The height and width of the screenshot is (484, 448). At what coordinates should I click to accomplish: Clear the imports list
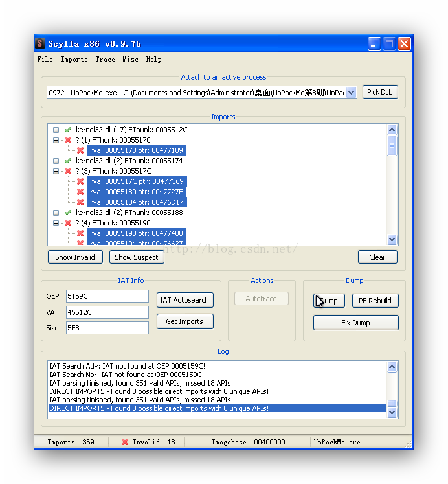point(377,257)
